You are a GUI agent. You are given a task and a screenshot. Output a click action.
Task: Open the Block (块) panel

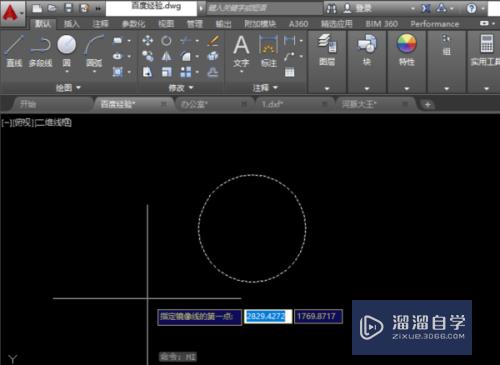click(367, 49)
